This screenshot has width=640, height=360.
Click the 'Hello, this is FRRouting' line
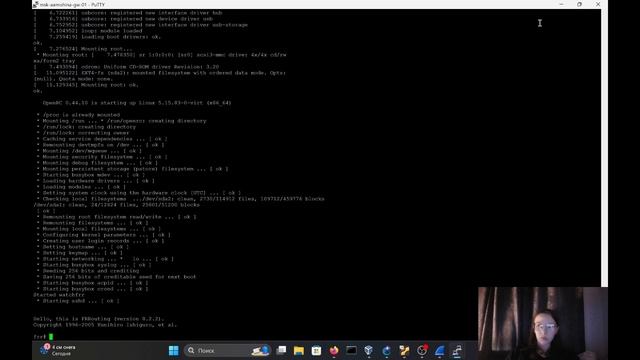point(98,319)
